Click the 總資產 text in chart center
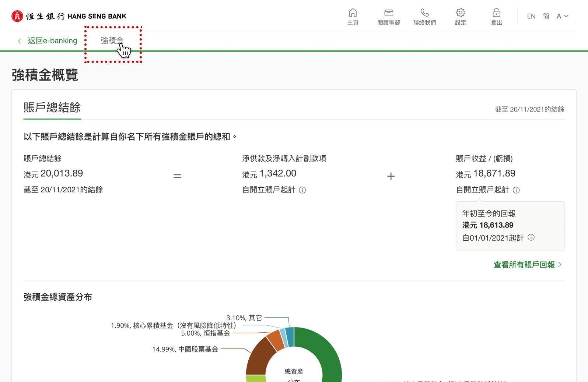 click(294, 371)
